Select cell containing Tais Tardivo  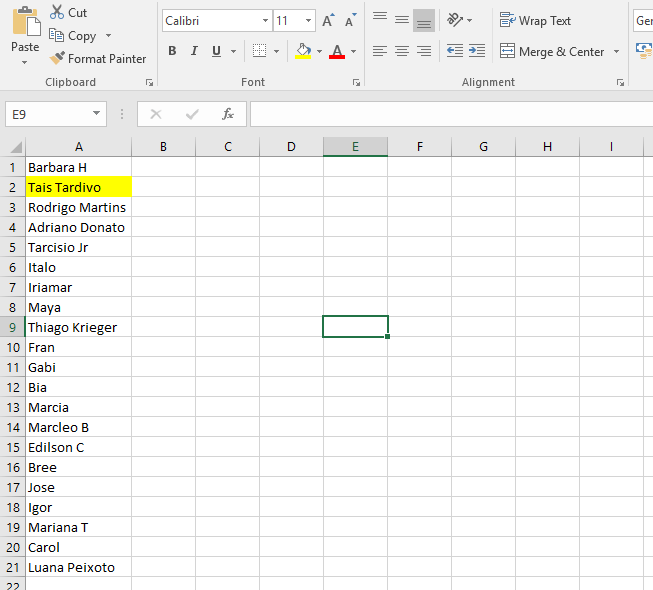coord(78,187)
